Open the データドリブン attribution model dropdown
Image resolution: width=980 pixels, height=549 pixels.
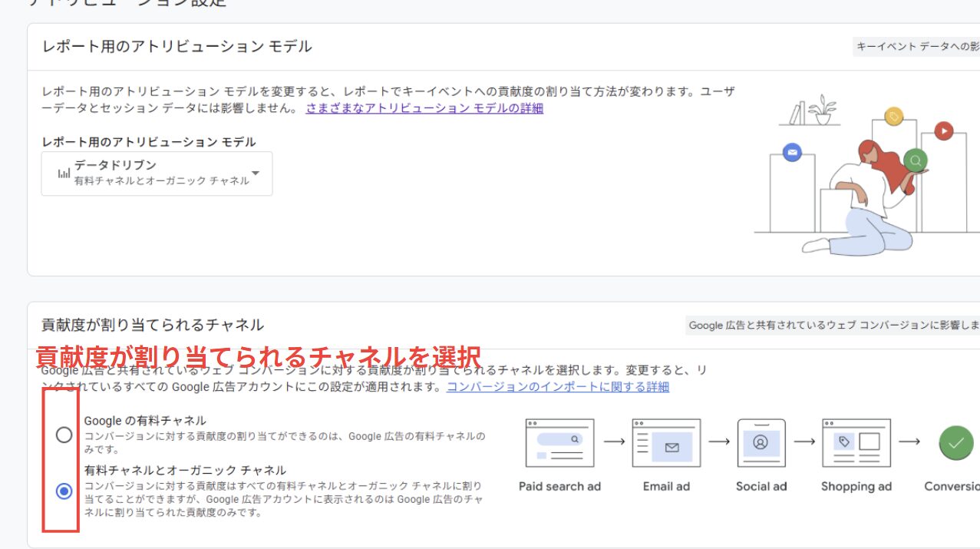[x=157, y=174]
